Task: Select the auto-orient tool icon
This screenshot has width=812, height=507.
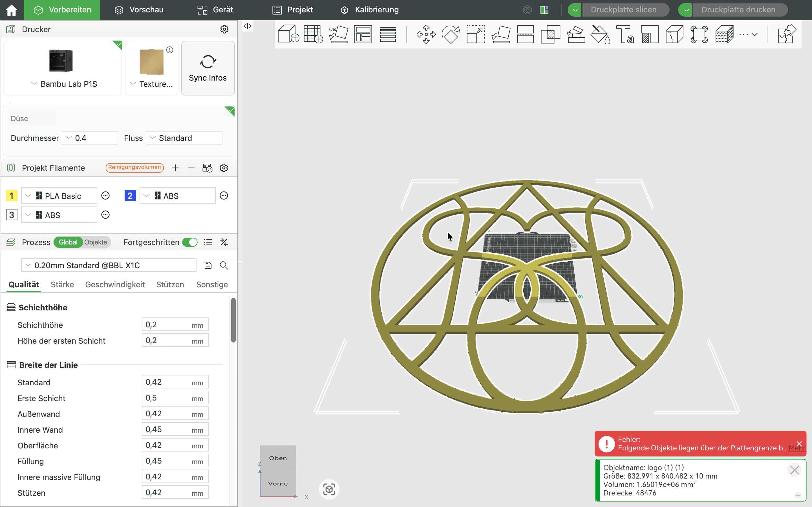Action: click(x=338, y=34)
